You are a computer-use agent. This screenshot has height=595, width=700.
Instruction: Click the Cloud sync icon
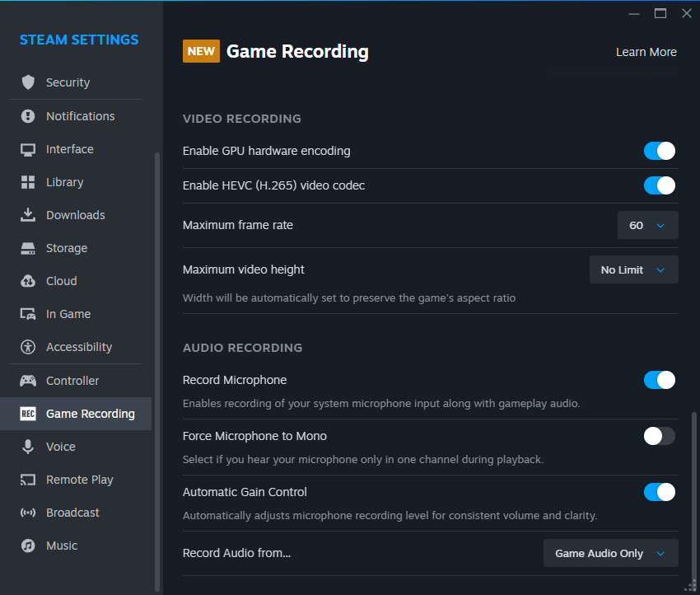pos(28,281)
